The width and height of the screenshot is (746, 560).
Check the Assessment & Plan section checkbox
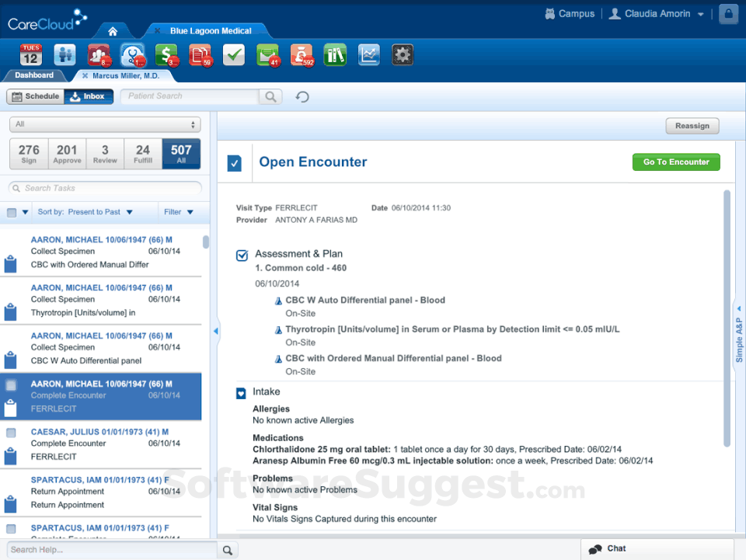pyautogui.click(x=241, y=253)
